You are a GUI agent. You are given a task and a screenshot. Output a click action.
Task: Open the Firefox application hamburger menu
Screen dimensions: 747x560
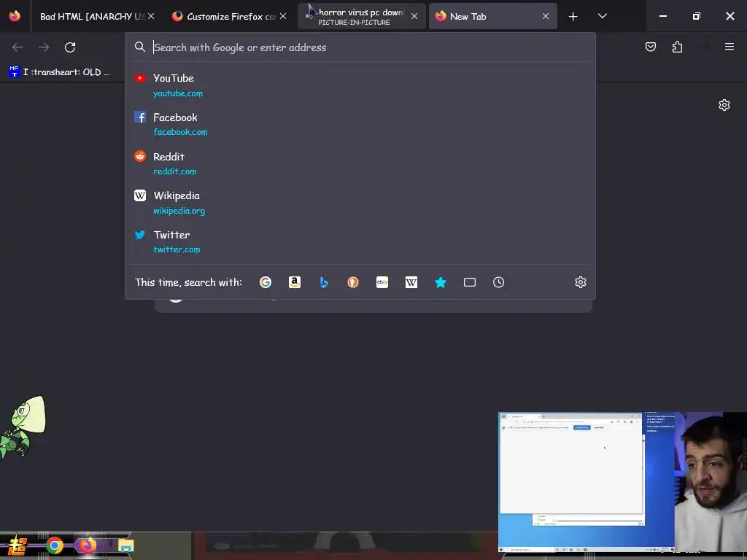729,47
